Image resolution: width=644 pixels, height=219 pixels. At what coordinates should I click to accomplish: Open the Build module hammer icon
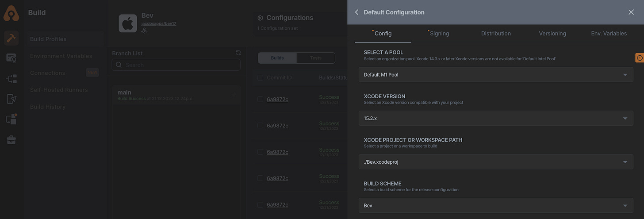point(11,38)
